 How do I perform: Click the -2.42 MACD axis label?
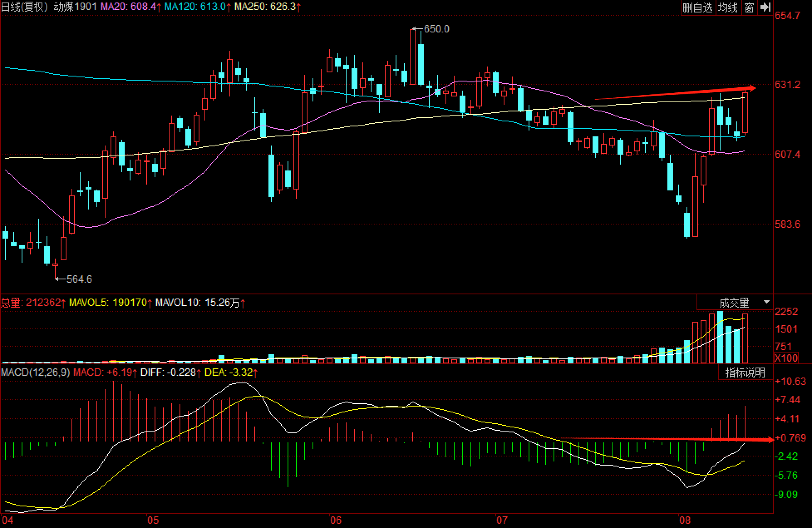pos(787,456)
